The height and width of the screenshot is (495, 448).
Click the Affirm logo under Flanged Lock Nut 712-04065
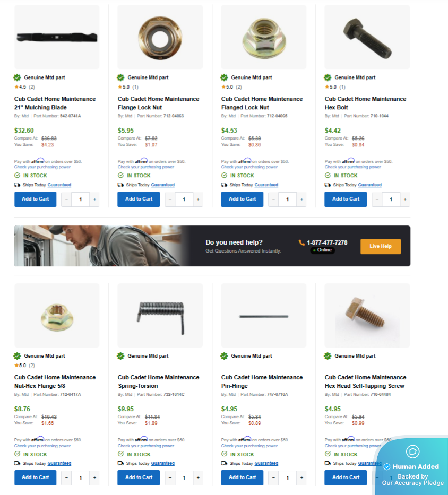(x=245, y=161)
